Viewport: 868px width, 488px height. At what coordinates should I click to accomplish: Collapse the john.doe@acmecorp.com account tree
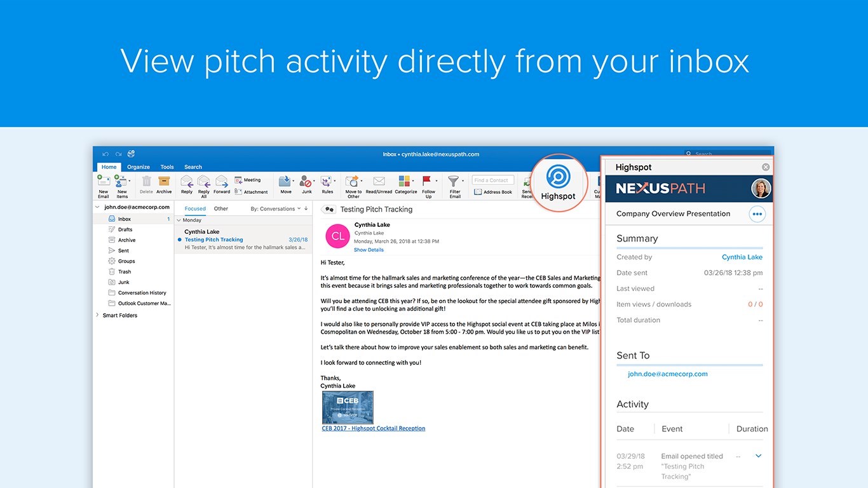tap(97, 207)
